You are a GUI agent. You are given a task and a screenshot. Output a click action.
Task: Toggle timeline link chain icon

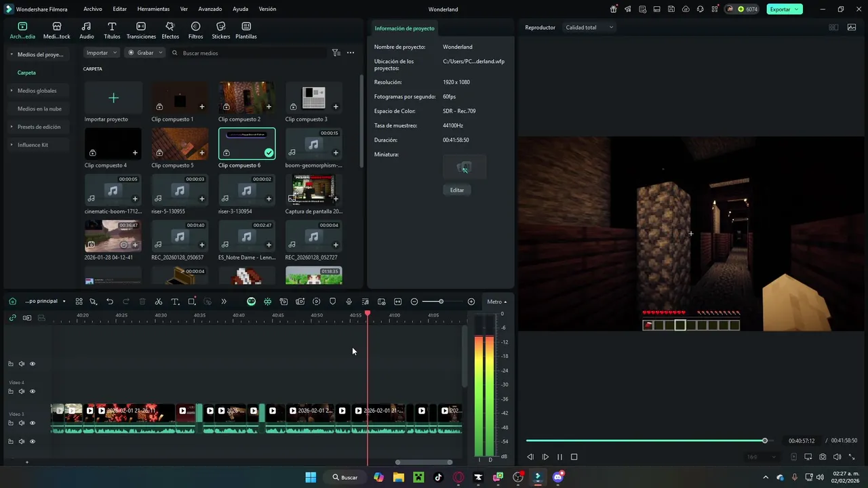click(x=12, y=317)
